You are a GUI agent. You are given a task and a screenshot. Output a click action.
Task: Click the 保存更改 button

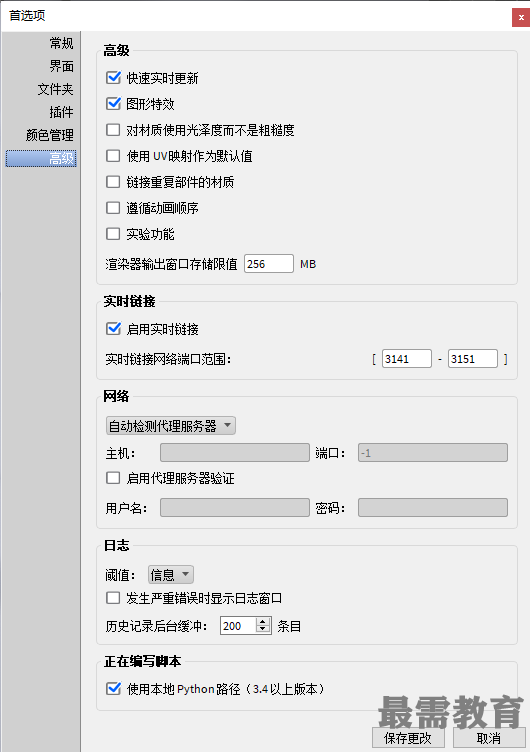pos(408,739)
